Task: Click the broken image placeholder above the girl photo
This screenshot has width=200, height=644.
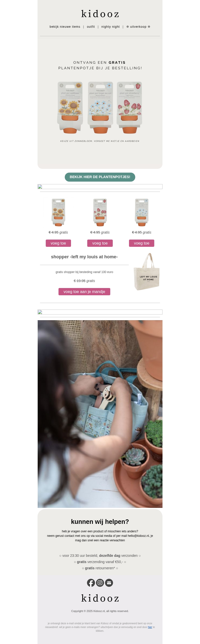Action: pyautogui.click(x=100, y=312)
